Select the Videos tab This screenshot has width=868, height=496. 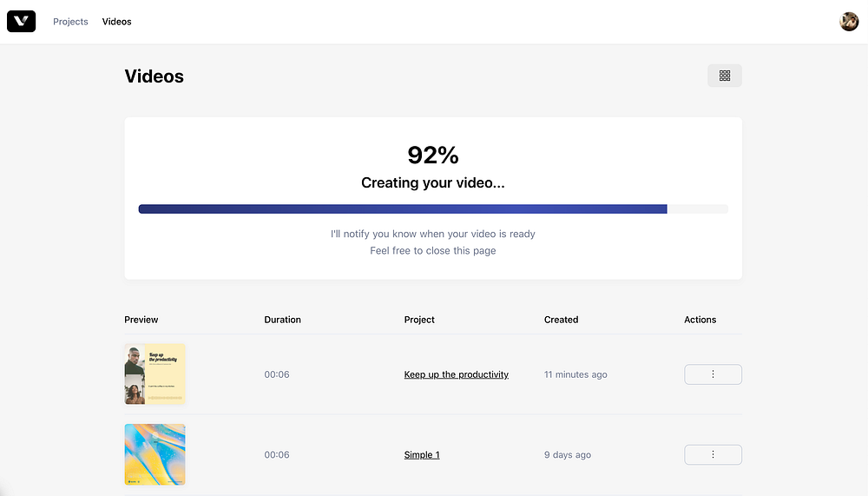click(116, 22)
